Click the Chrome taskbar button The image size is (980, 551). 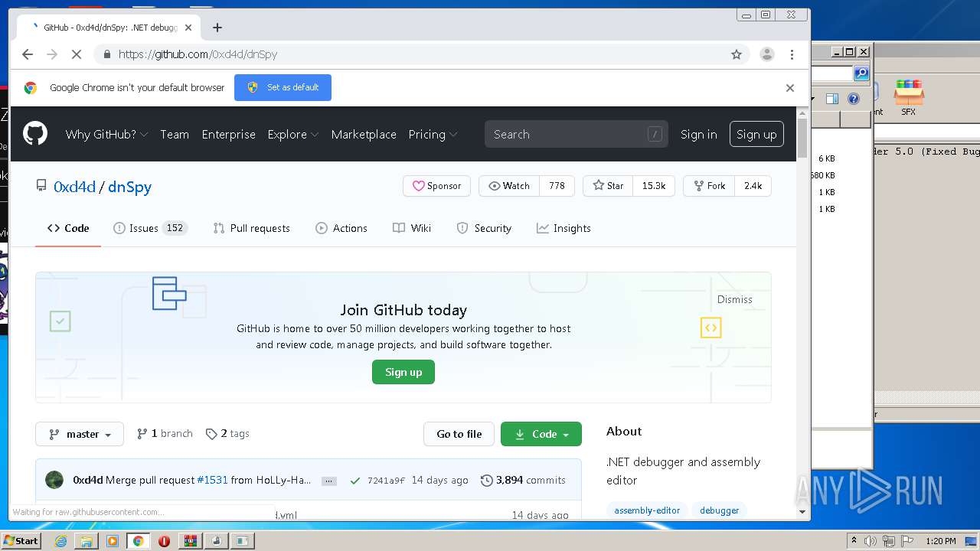click(139, 540)
